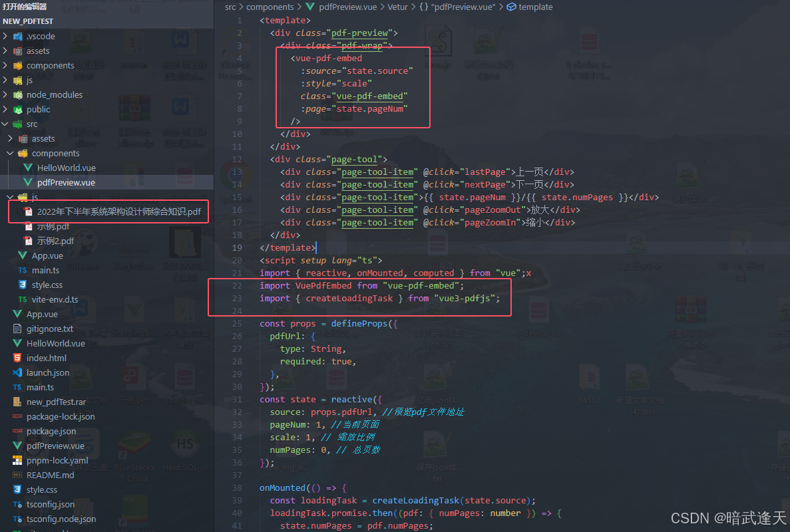
Task: Open tsconfig.node.json file
Action: 61,519
